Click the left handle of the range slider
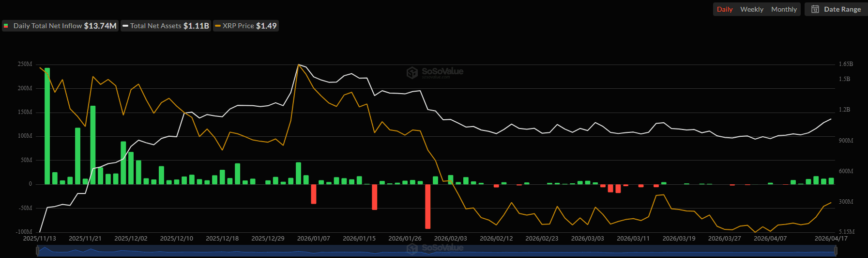Viewport: 868px width, 258px height. point(38,250)
